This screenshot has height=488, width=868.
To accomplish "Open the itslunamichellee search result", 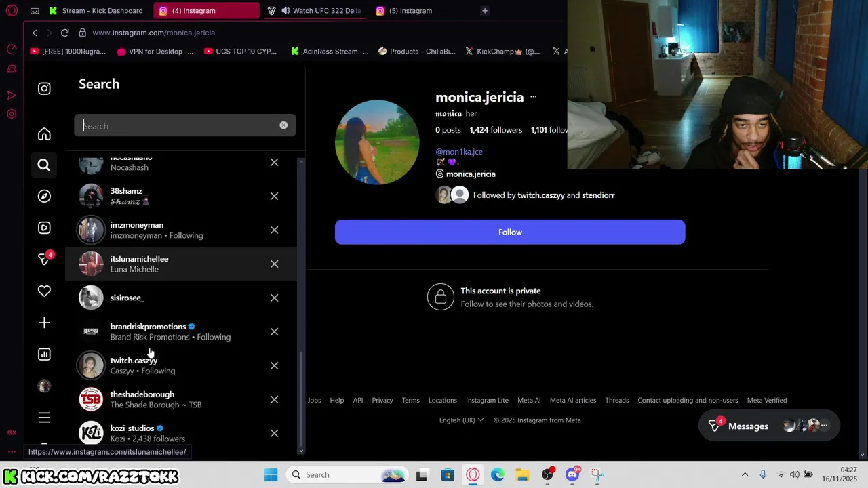I will pos(181,264).
